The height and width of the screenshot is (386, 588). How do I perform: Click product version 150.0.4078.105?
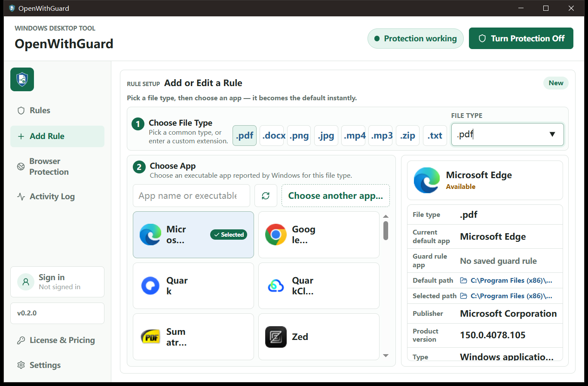pos(493,335)
